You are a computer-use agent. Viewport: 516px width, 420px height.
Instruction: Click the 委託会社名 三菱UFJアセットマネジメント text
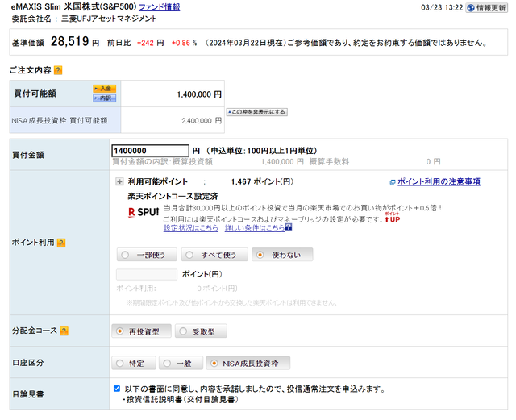tap(84, 19)
